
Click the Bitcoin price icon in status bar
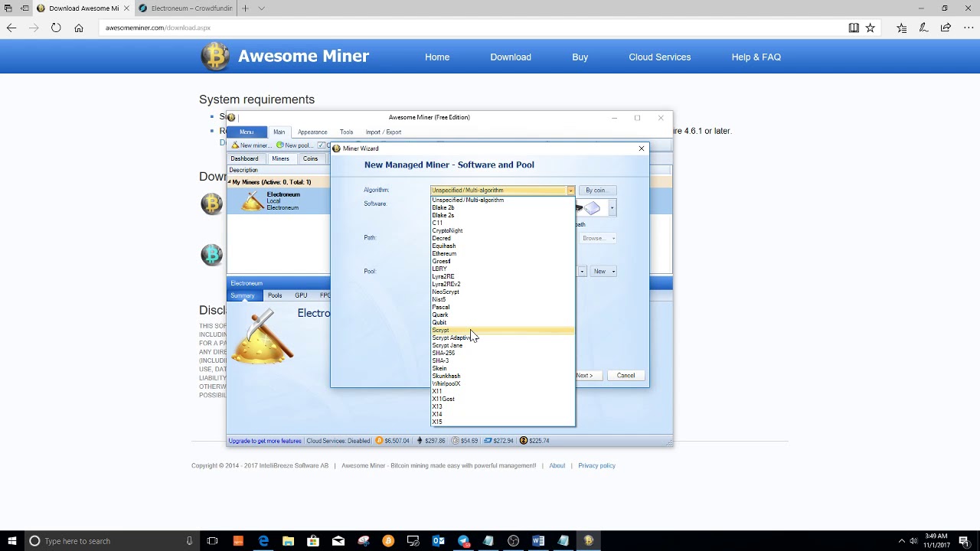pos(379,441)
